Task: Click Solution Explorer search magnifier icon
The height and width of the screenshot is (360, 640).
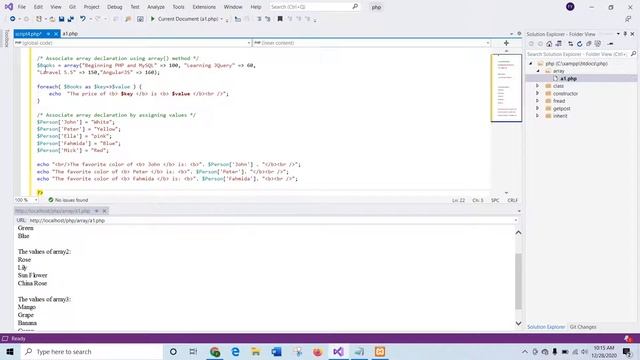Action: [633, 54]
